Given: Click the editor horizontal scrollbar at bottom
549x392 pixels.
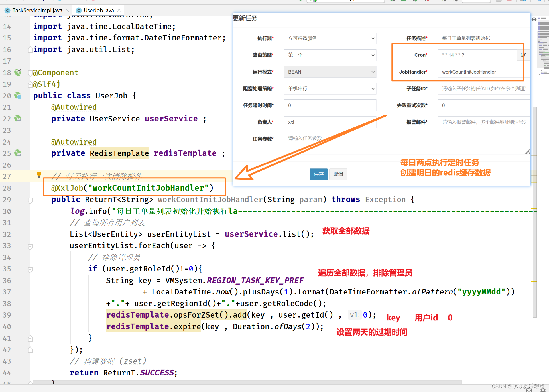Looking at the screenshot, I should point(247,382).
